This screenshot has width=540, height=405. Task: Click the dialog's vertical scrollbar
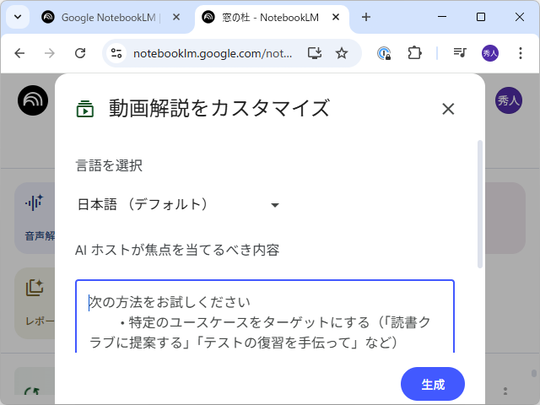[480, 204]
